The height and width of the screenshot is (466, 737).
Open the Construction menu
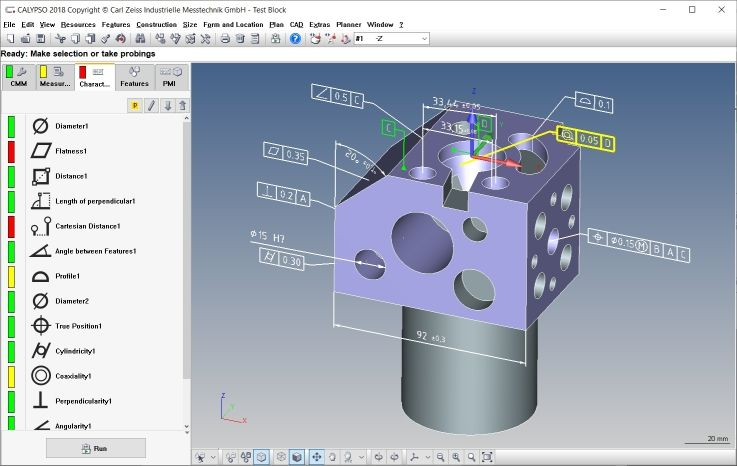pyautogui.click(x=157, y=24)
